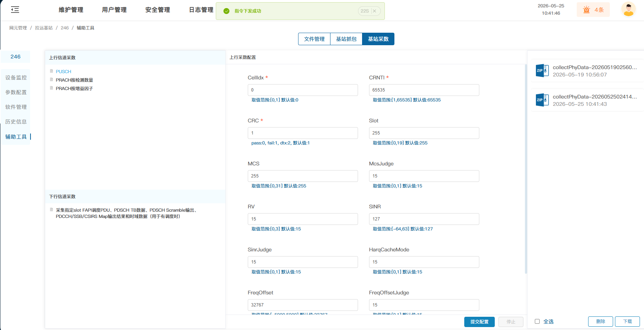The width and height of the screenshot is (644, 330).
Task: Open the 安全管理 top menu
Action: [158, 10]
